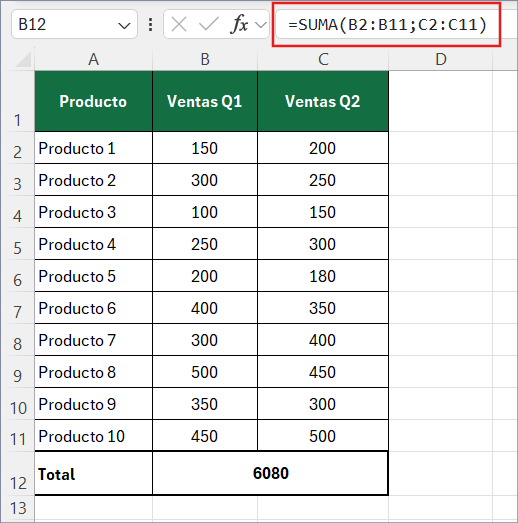Click Ventas Q1 value 300 for Producto 2
This screenshot has height=523, width=518.
coord(205,180)
